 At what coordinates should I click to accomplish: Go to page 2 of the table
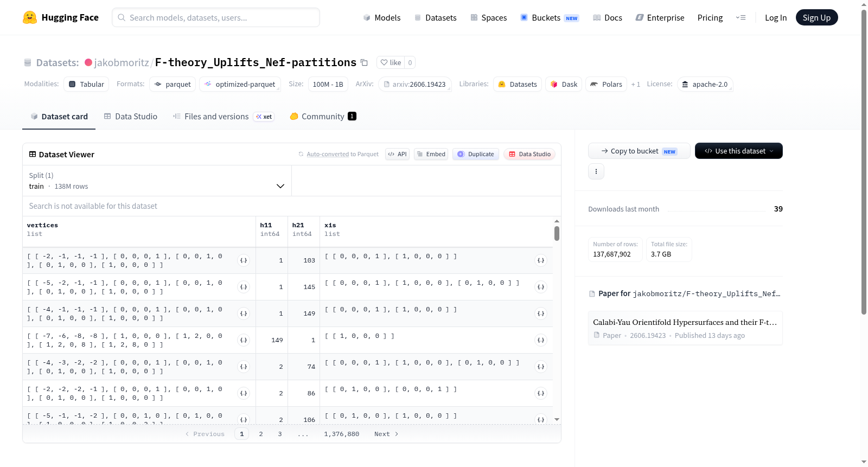[261, 434]
